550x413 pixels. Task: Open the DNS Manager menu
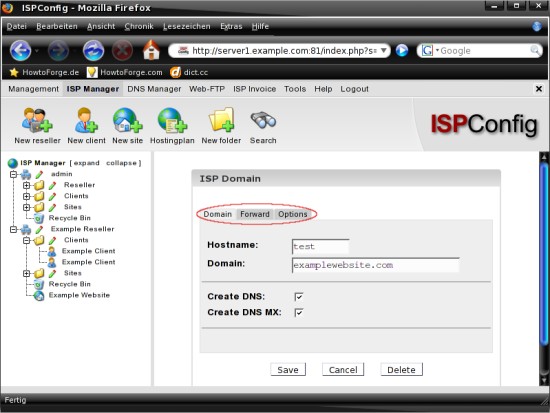[154, 89]
